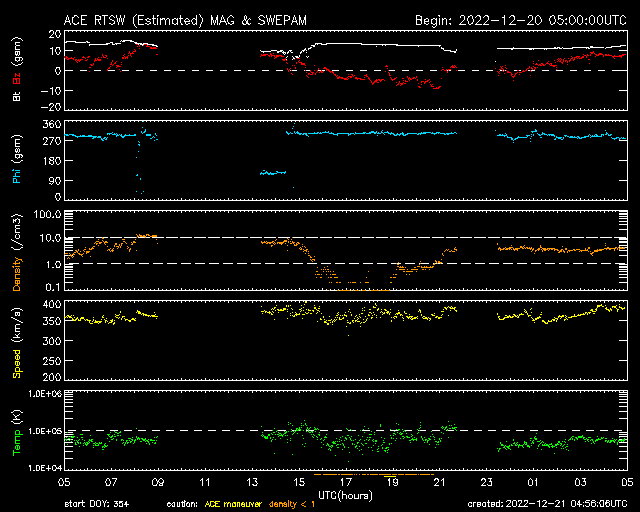The image size is (640, 512).
Task: Select the 17 hour tick label
Action: coord(345,482)
